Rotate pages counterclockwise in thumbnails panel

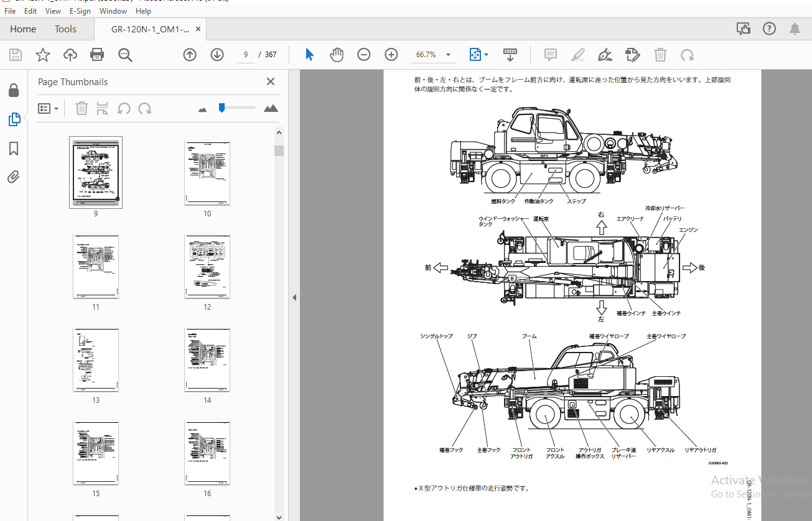tap(124, 108)
